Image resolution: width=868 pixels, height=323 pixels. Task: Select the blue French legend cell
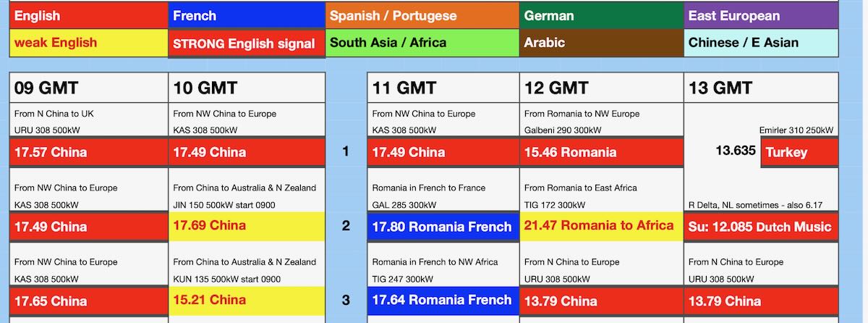(247, 15)
